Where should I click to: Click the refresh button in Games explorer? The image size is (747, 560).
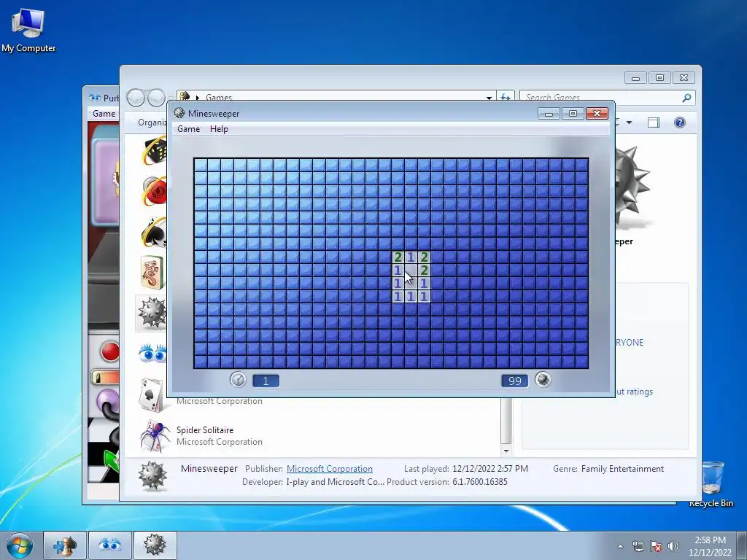(506, 98)
